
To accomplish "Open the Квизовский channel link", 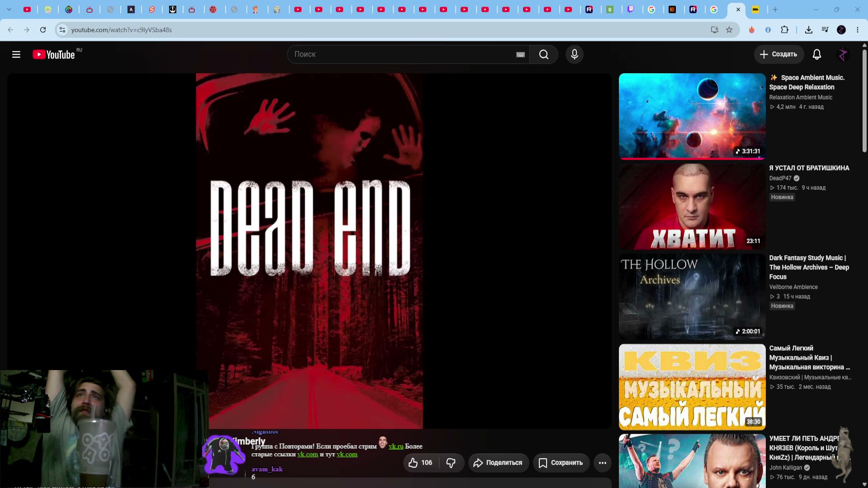I will (x=810, y=377).
